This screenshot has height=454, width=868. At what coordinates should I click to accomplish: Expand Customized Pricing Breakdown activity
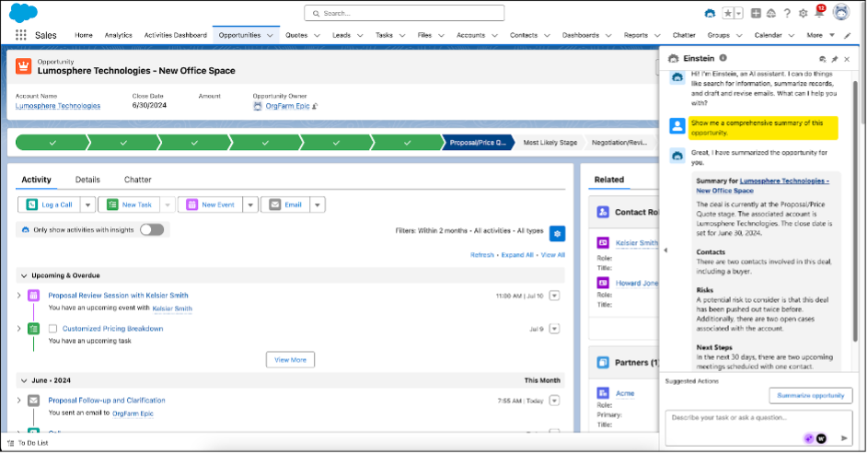pyautogui.click(x=19, y=329)
